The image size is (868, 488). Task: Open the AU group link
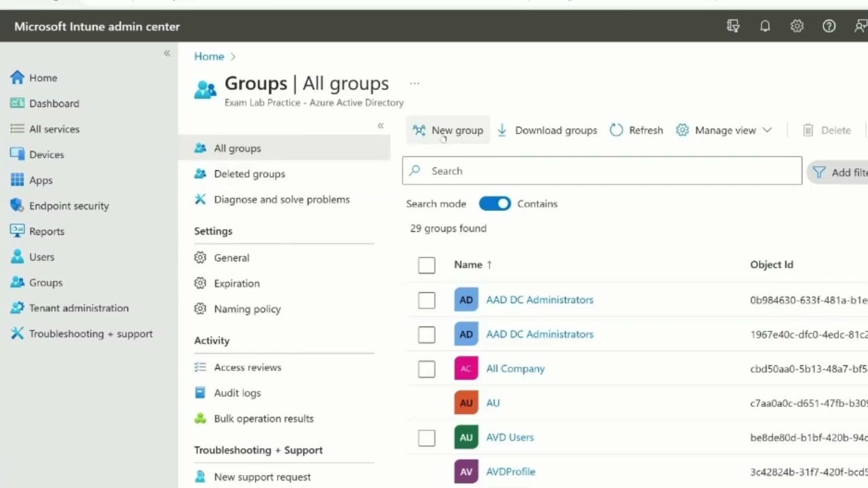pyautogui.click(x=493, y=403)
